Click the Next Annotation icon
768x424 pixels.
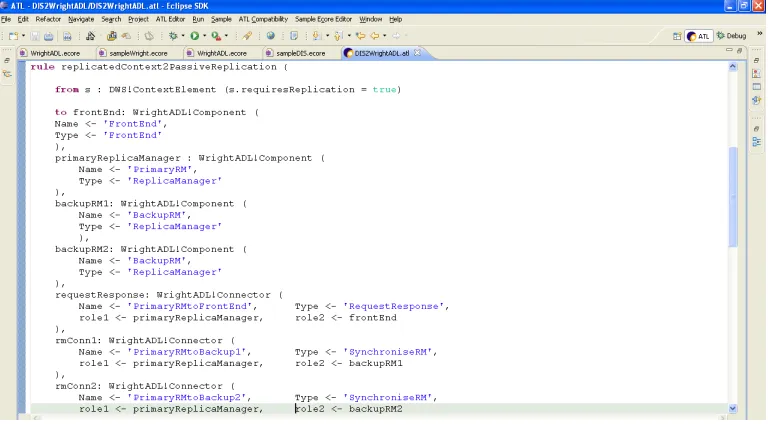[x=316, y=36]
